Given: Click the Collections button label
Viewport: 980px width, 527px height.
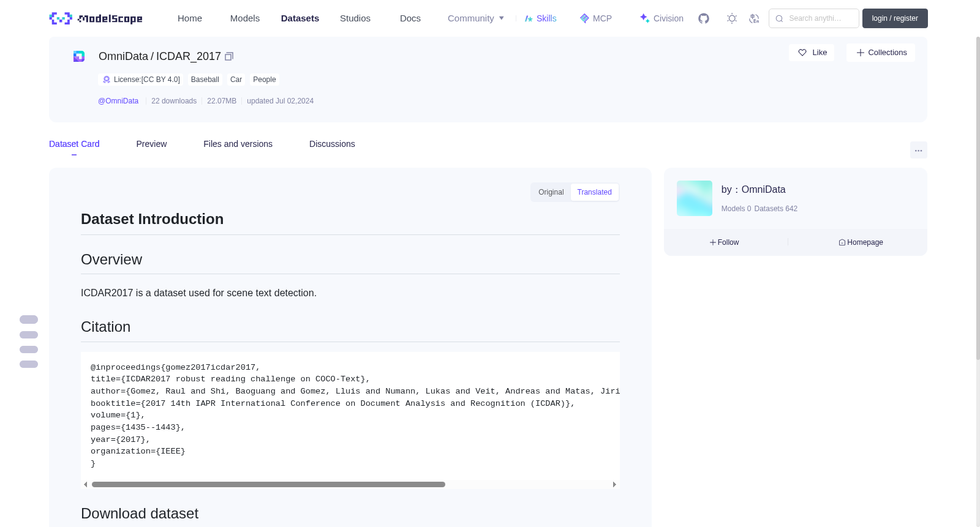Looking at the screenshot, I should point(888,53).
